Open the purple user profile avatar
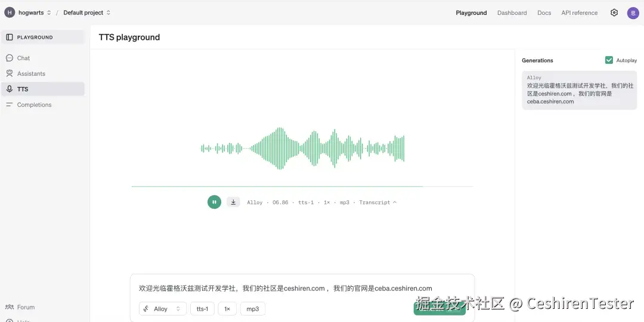The width and height of the screenshot is (644, 322). (633, 13)
